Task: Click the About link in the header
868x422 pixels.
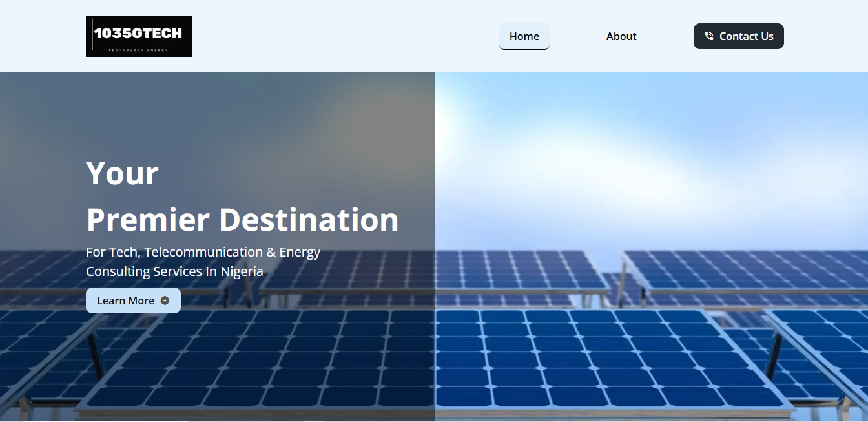Action: [x=621, y=36]
